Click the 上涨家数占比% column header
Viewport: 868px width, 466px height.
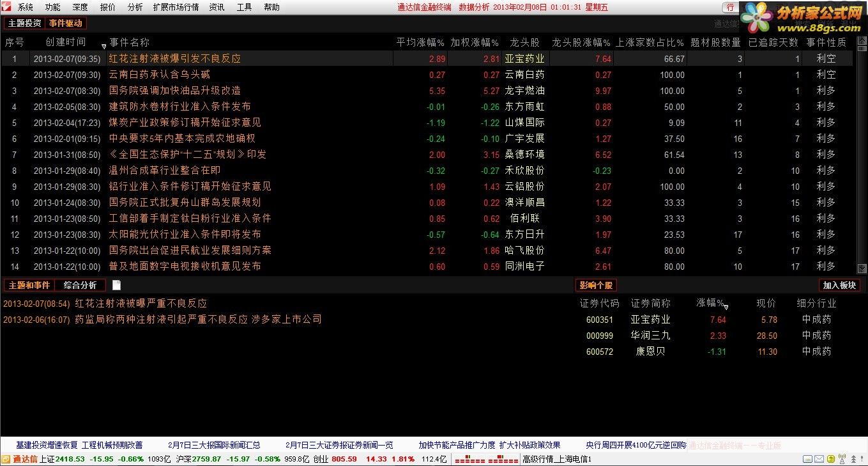(x=650, y=42)
